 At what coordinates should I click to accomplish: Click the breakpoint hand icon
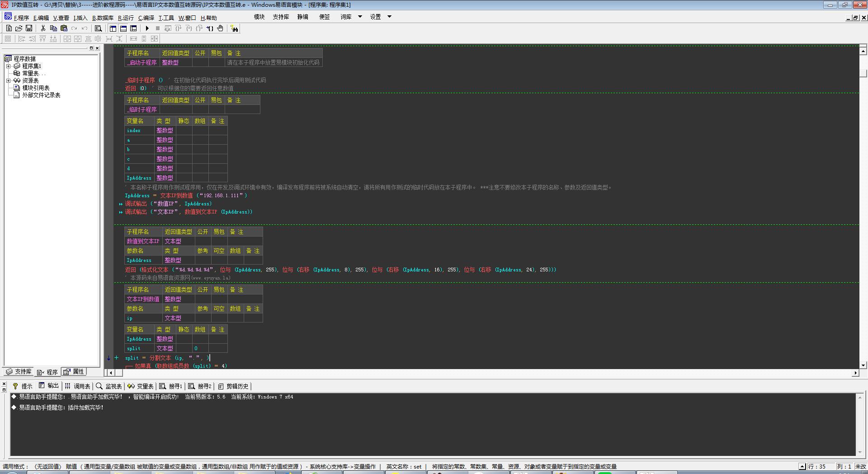(x=220, y=28)
